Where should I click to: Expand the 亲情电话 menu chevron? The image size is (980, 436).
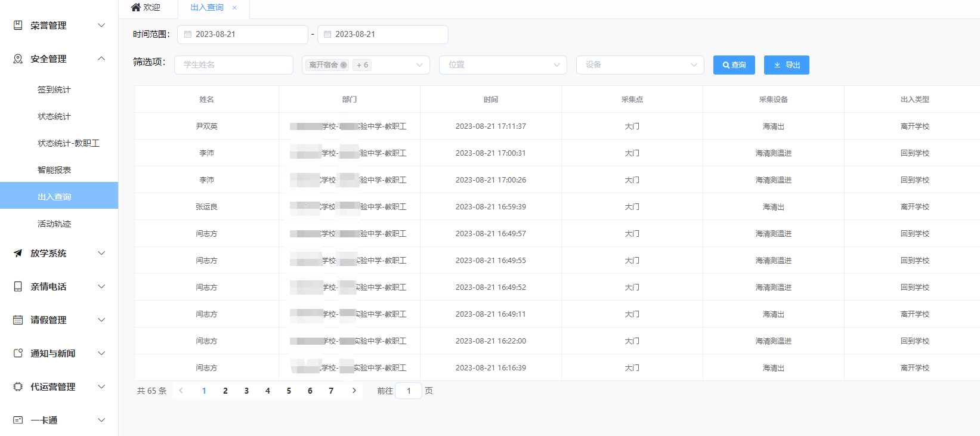[101, 286]
